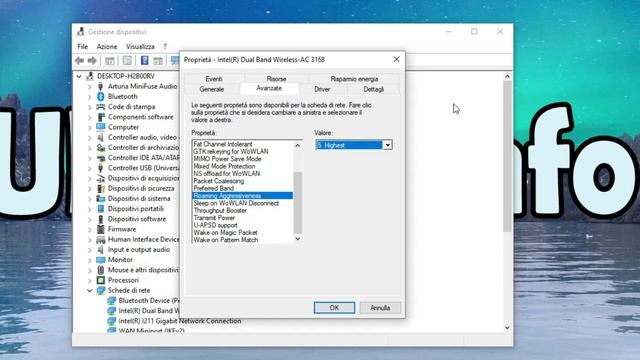The width and height of the screenshot is (640, 360).
Task: Expand the Firmware category chevron
Action: [89, 229]
